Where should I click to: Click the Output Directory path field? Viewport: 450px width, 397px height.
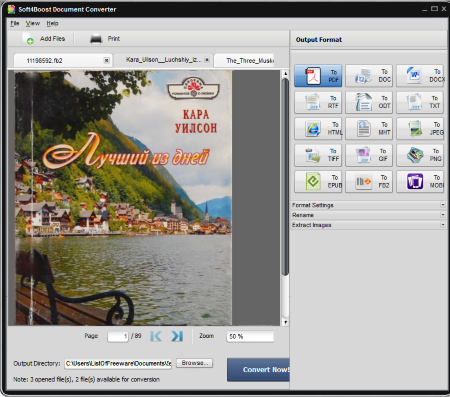[118, 364]
